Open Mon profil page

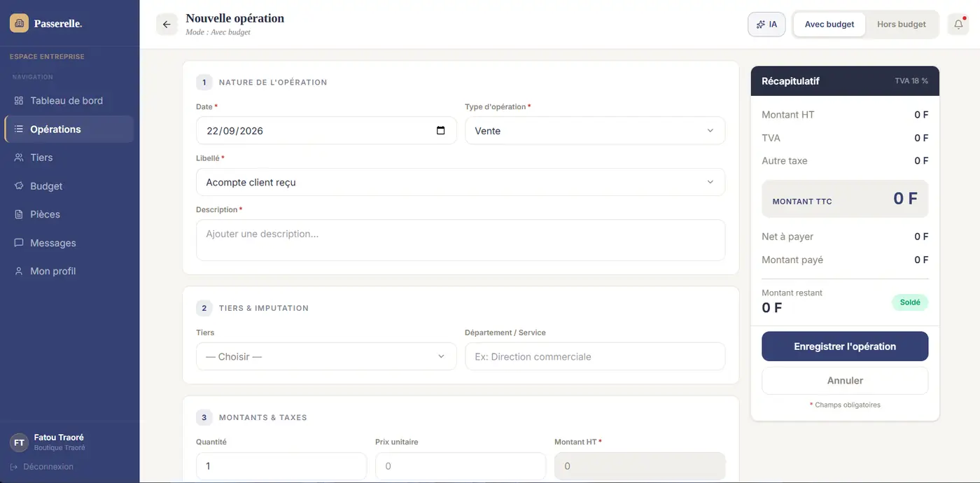click(x=69, y=271)
